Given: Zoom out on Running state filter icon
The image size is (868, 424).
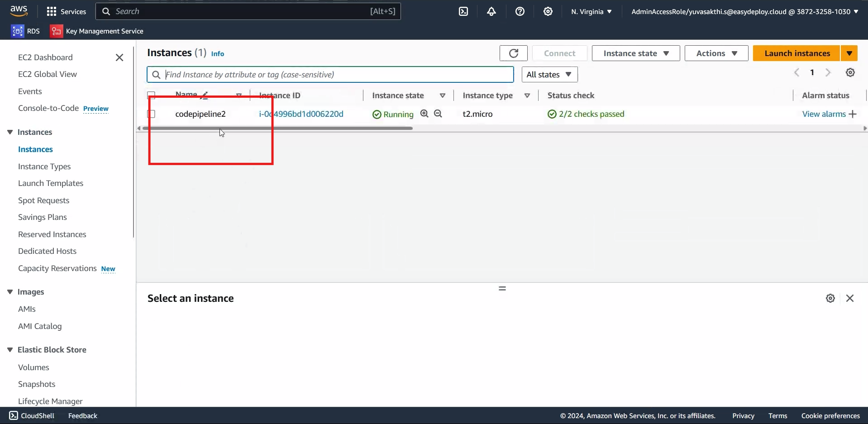Looking at the screenshot, I should click(x=438, y=114).
